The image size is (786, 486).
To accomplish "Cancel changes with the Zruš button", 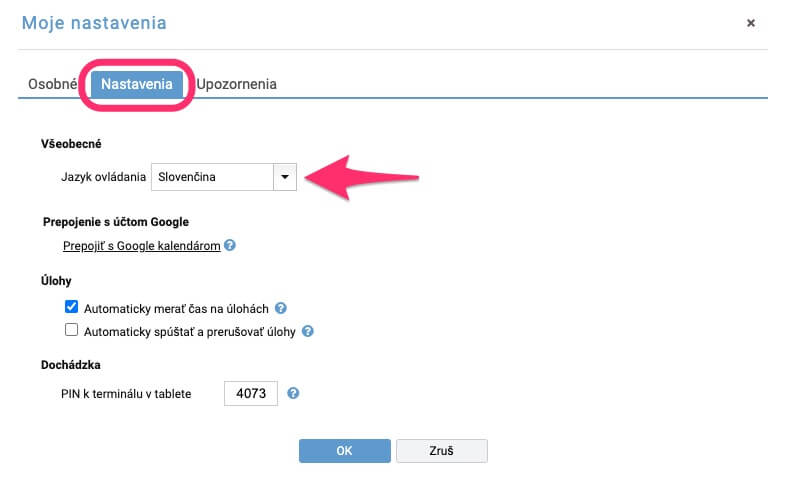I will click(x=441, y=451).
